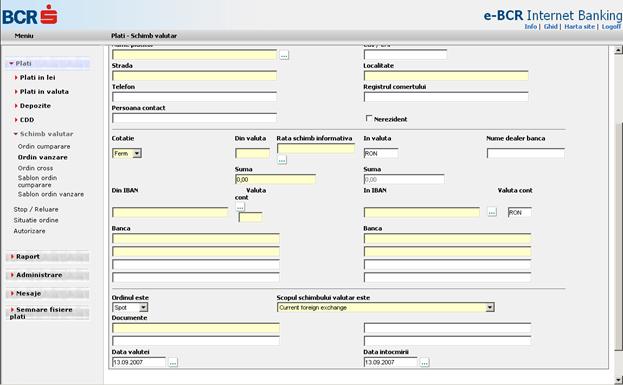Focus Valuta cont RON field

point(519,212)
